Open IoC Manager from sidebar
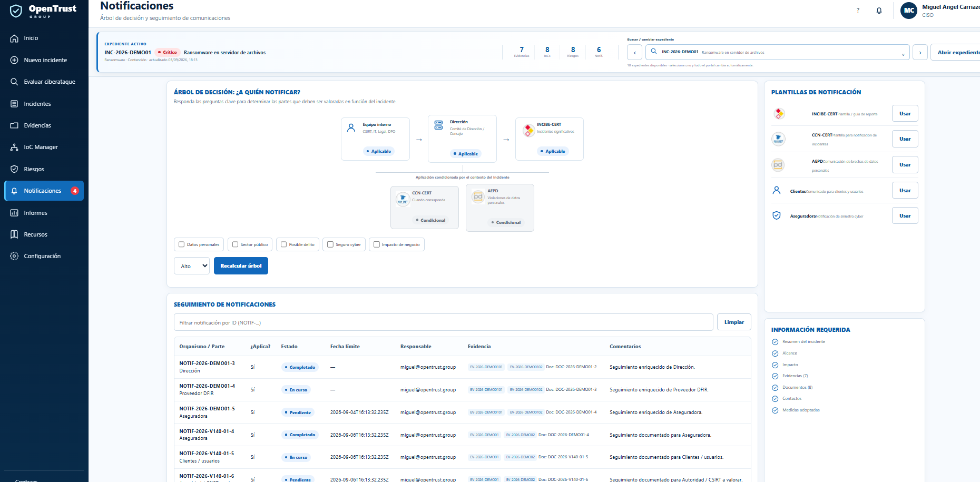This screenshot has height=482, width=980. 44,147
